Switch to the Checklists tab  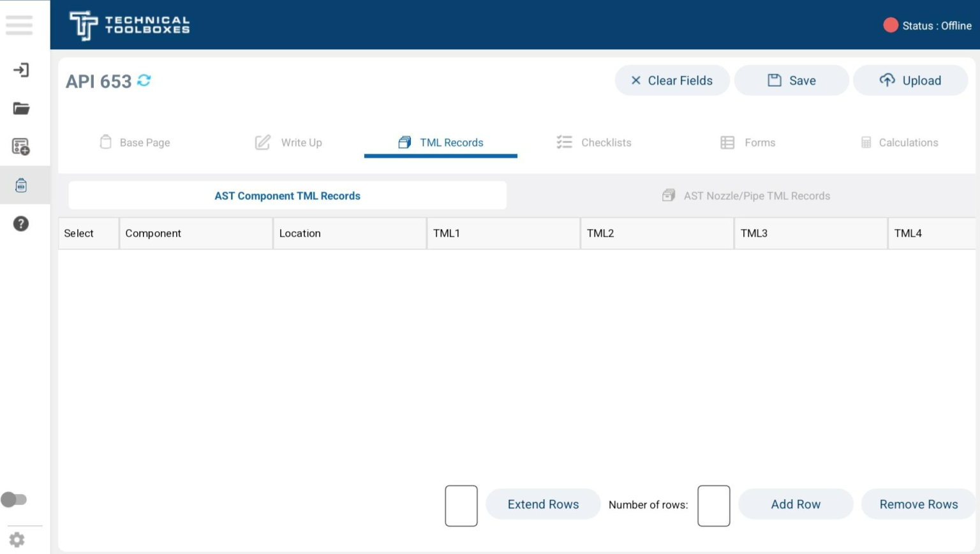click(605, 142)
